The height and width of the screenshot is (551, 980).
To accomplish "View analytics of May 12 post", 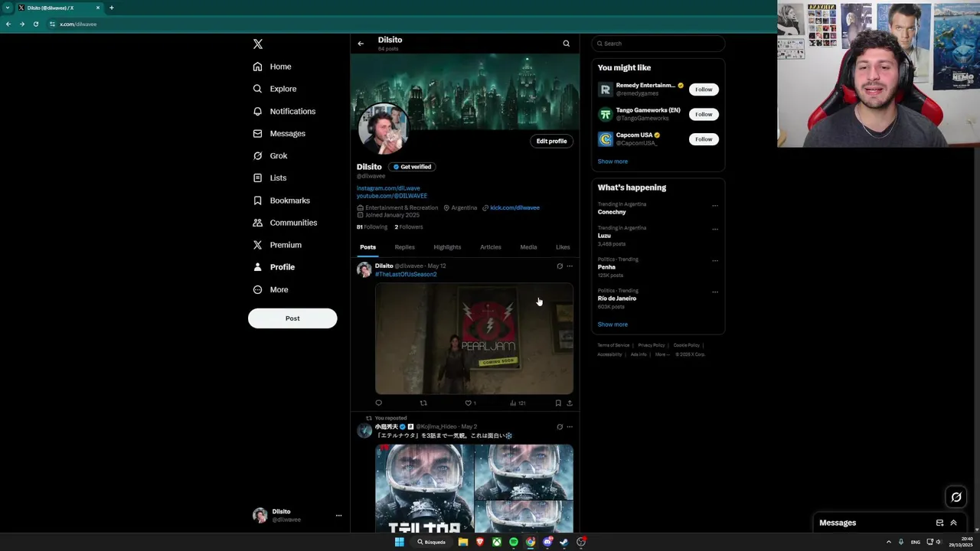I will (x=518, y=403).
